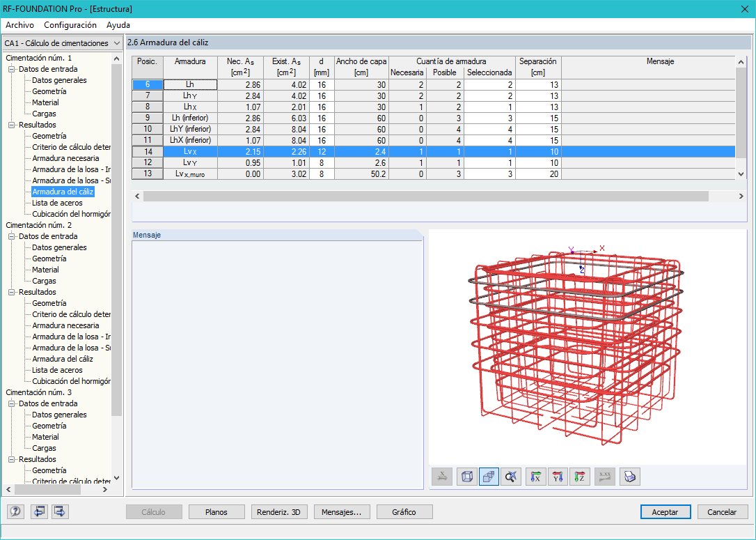Click the Lh (inferior) armadura cell

[x=191, y=118]
